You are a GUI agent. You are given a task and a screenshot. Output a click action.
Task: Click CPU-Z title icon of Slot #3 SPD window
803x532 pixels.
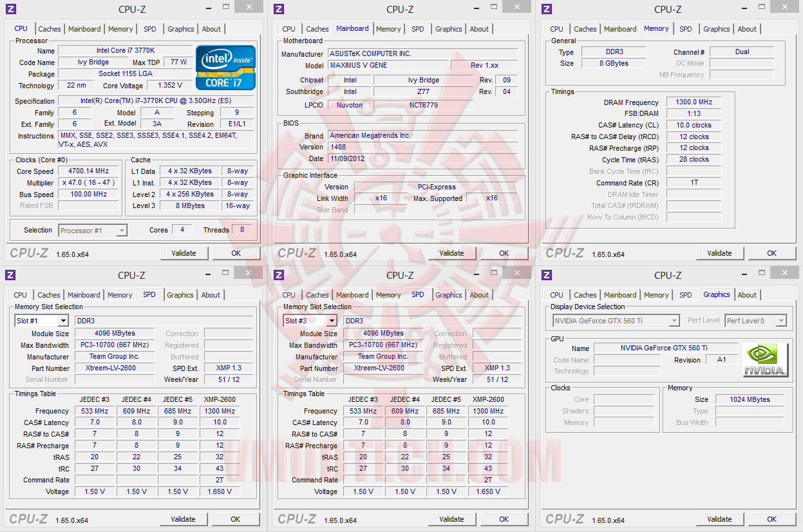279,275
